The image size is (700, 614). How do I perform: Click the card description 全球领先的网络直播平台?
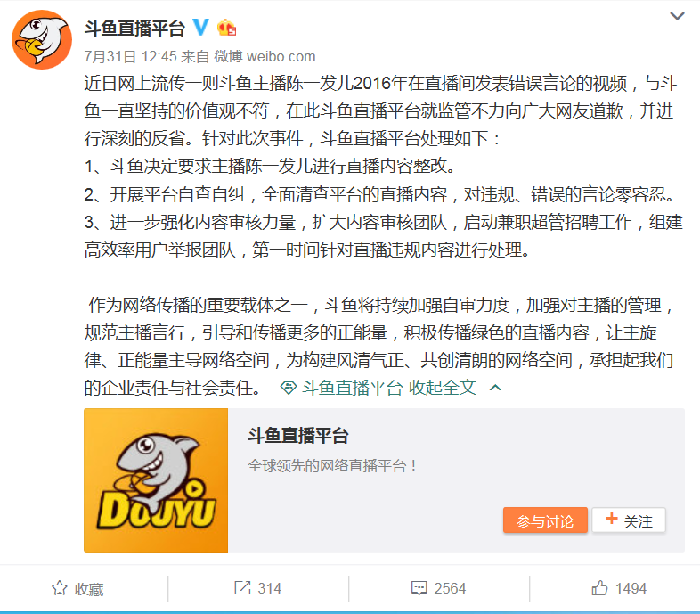[332, 466]
